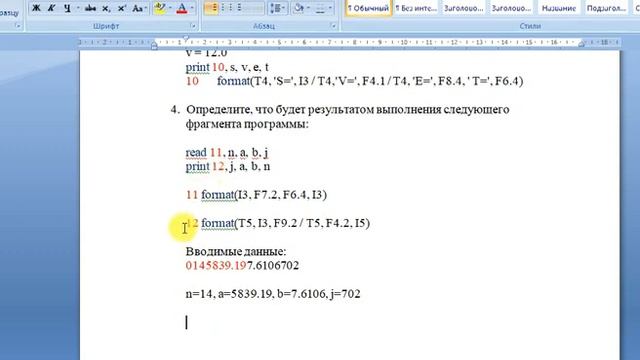Toggle align text left button
Image resolution: width=640 pixels, height=360 pixels.
click(211, 8)
